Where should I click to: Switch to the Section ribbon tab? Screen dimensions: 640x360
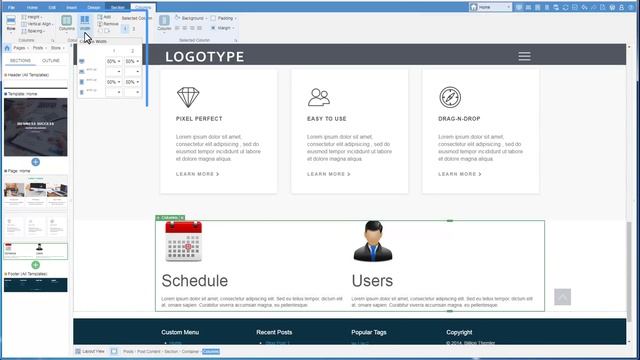(x=118, y=7)
